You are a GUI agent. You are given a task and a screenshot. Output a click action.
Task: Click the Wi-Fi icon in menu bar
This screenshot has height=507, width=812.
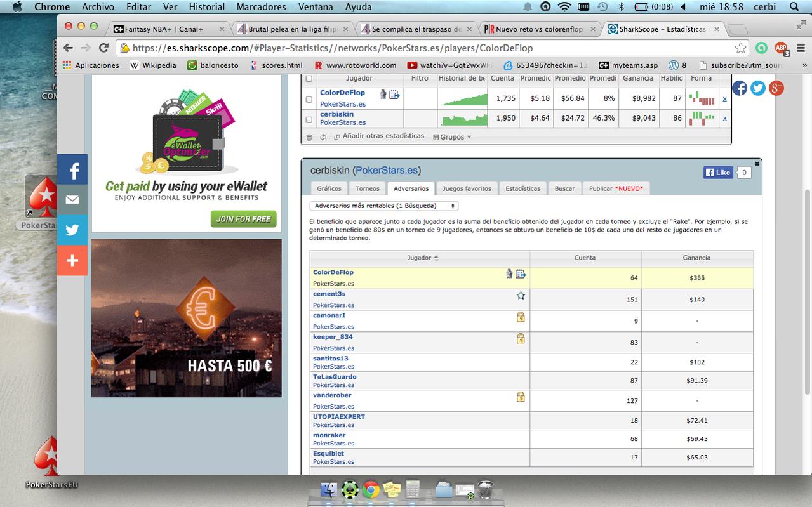click(564, 7)
